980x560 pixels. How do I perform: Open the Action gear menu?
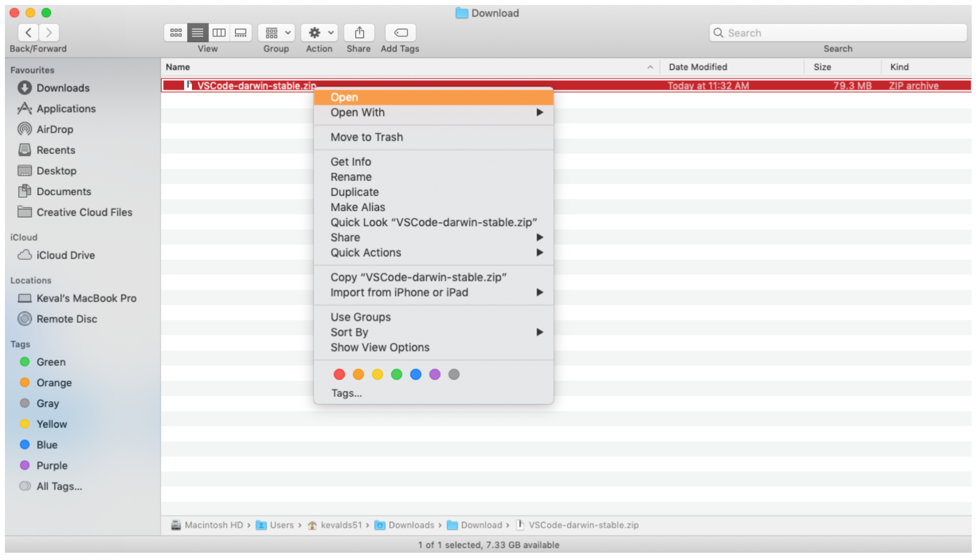[x=319, y=33]
